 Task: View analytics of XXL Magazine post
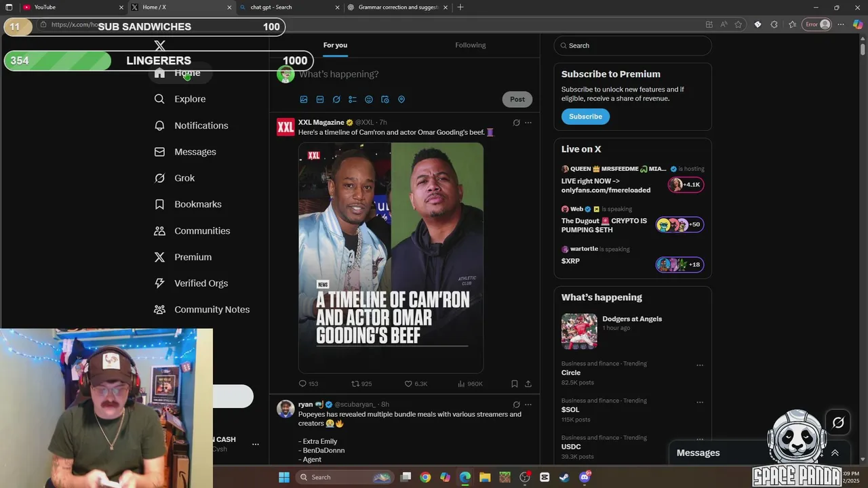click(470, 384)
